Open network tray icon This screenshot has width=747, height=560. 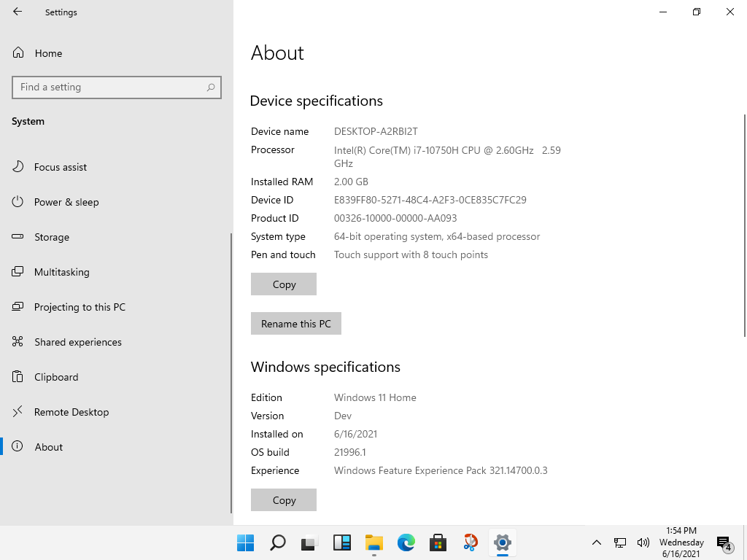click(620, 542)
